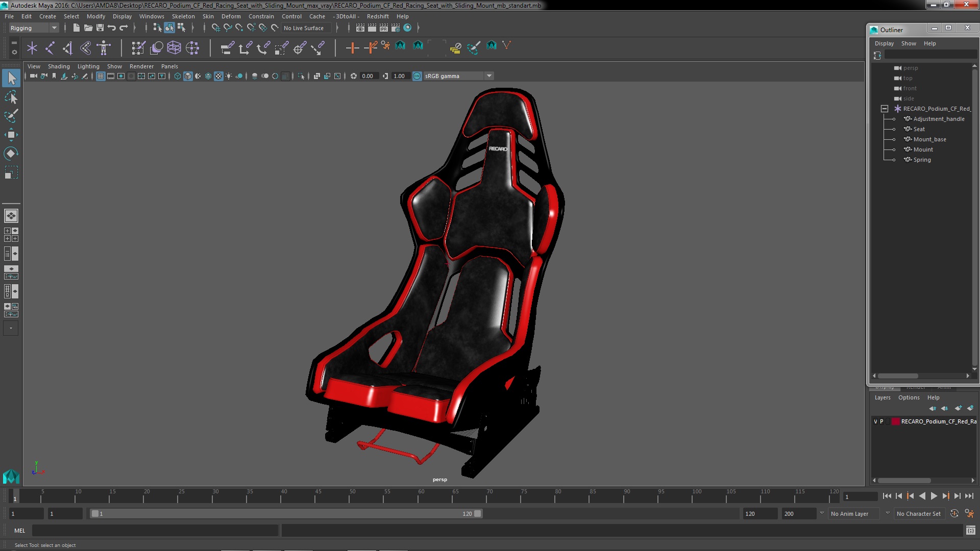Open the Script Editor icon at bottom right
Image resolution: width=980 pixels, height=551 pixels.
tap(971, 531)
